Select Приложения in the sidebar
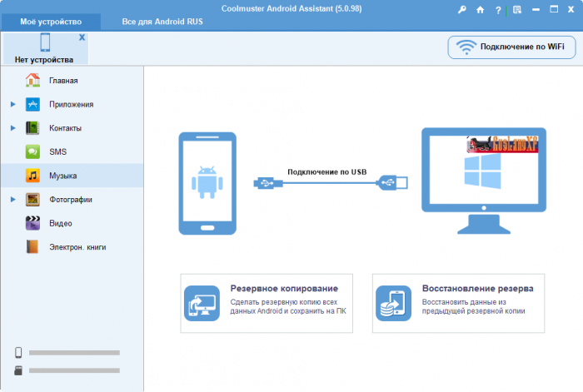 click(72, 104)
